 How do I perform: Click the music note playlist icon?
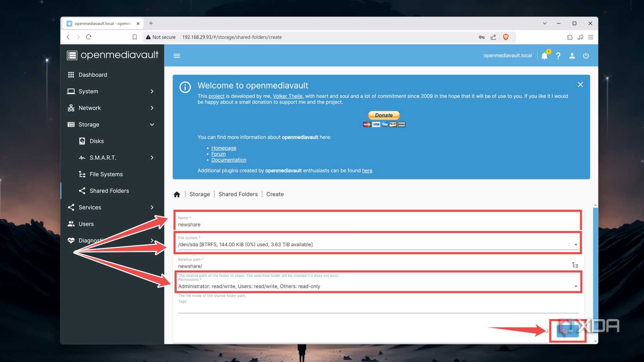tap(580, 37)
